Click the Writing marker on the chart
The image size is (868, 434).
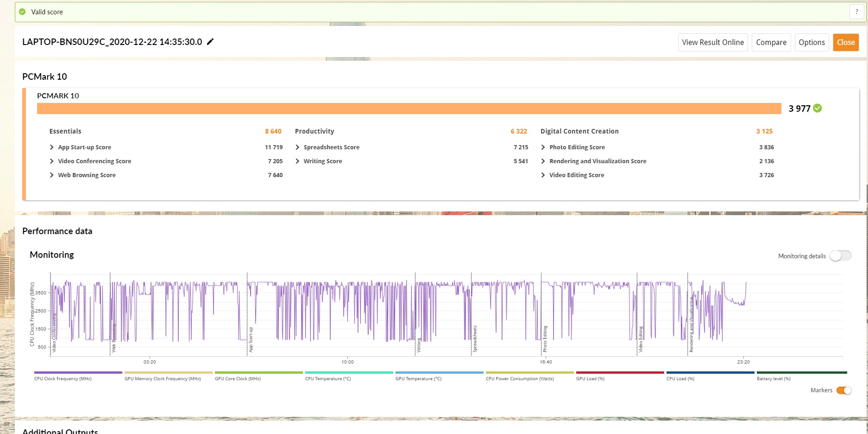tap(419, 345)
